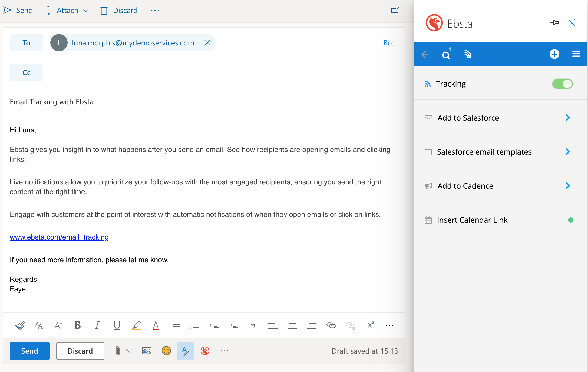The image size is (588, 372).
Task: Toggle bold text formatting
Action: click(78, 325)
